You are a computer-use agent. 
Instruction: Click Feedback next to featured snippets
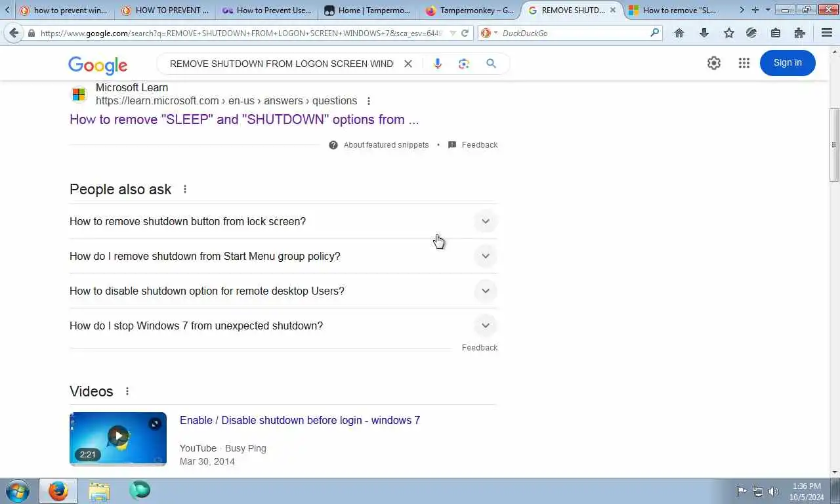(480, 145)
